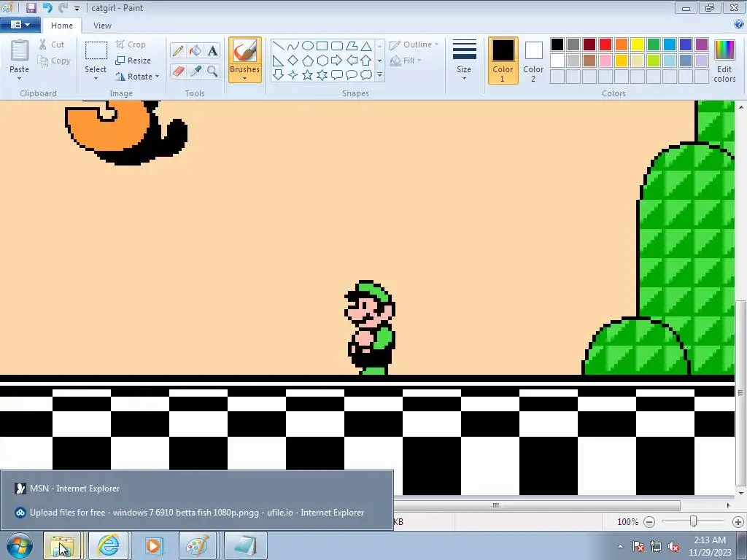Screen dimensions: 747x560
Task: Select the Eraser tool
Action: point(178,71)
